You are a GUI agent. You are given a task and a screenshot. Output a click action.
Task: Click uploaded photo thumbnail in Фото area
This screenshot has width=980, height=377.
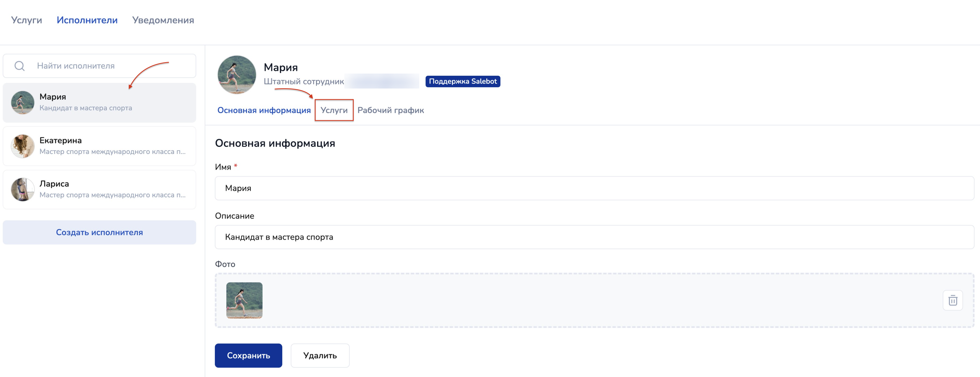tap(244, 300)
